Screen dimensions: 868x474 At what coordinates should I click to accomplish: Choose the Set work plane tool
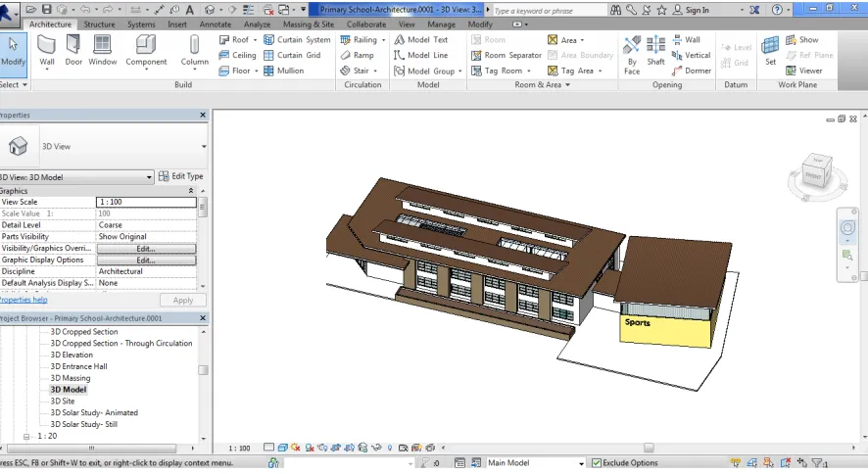point(770,50)
